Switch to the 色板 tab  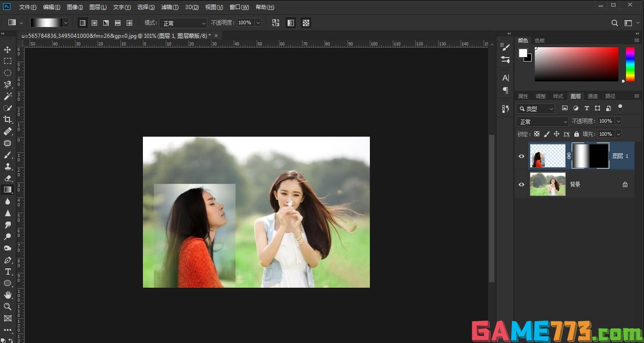[540, 40]
